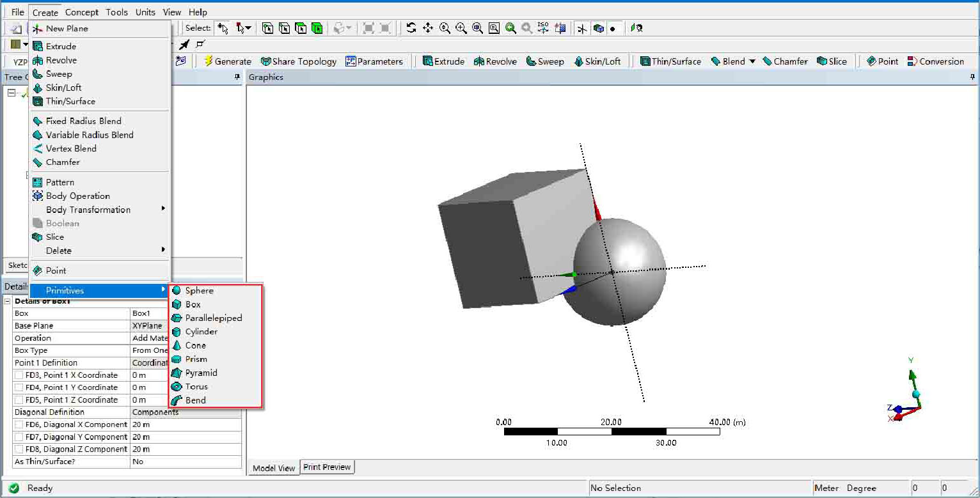
Task: Open the Concept menu
Action: click(x=82, y=12)
